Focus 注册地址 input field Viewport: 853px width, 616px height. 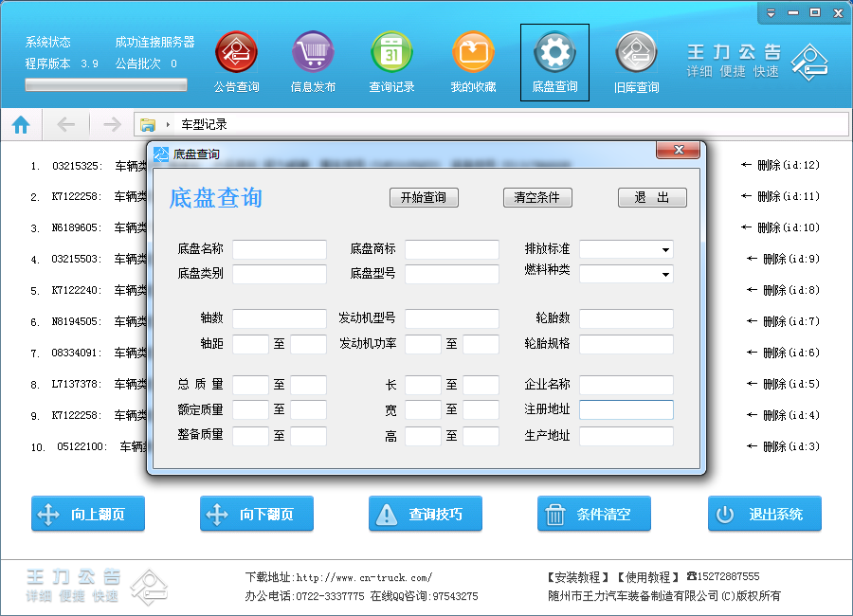pyautogui.click(x=626, y=410)
